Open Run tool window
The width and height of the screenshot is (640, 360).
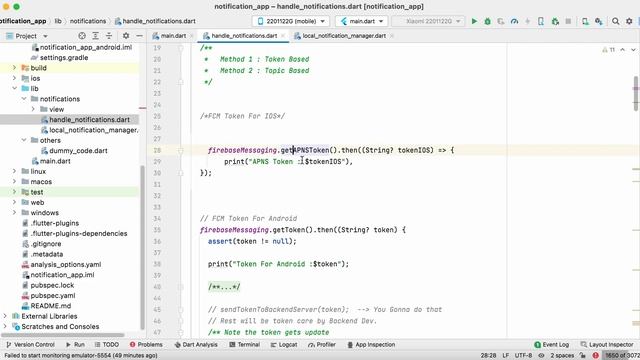pyautogui.click(x=75, y=344)
